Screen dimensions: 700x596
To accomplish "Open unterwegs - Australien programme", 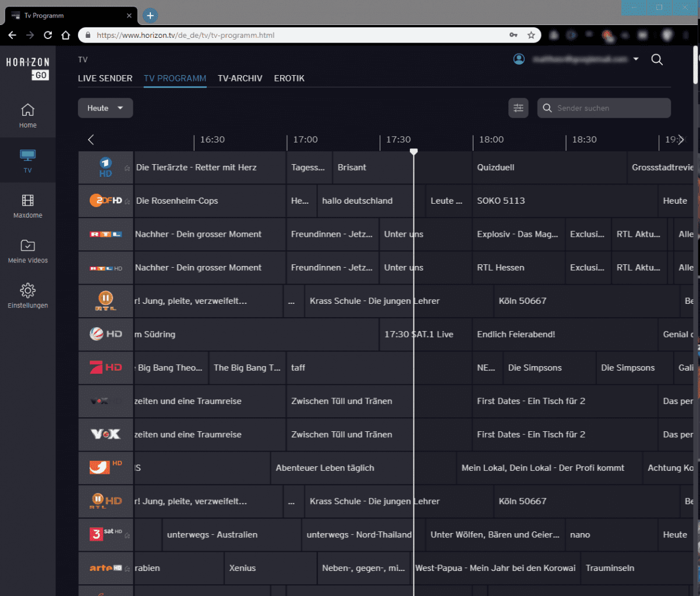I will click(x=231, y=534).
